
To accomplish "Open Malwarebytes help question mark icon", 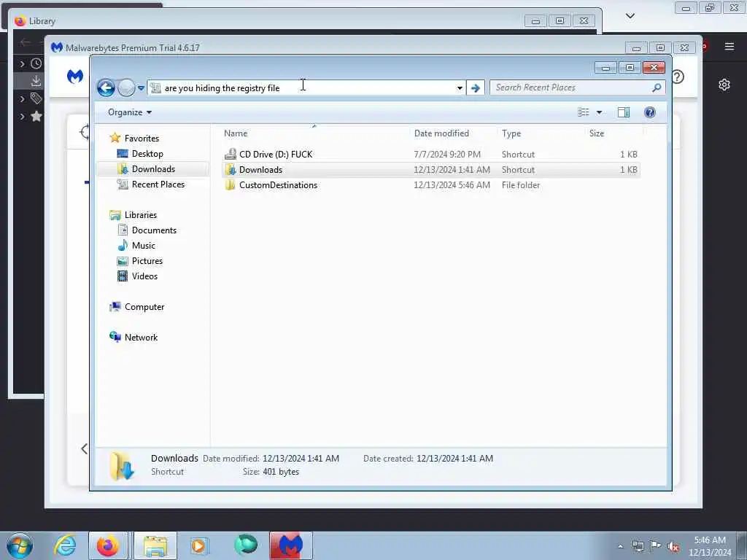I will (x=678, y=77).
